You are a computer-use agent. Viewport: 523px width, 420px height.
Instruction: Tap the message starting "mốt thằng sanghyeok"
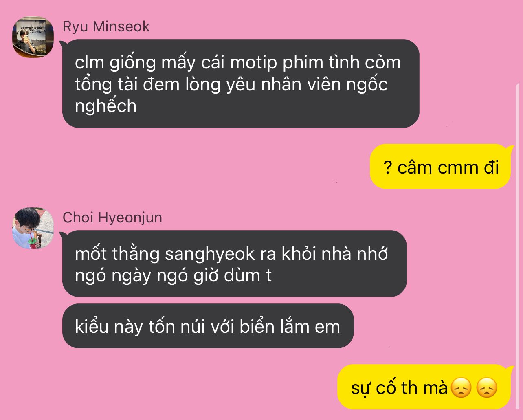234,264
